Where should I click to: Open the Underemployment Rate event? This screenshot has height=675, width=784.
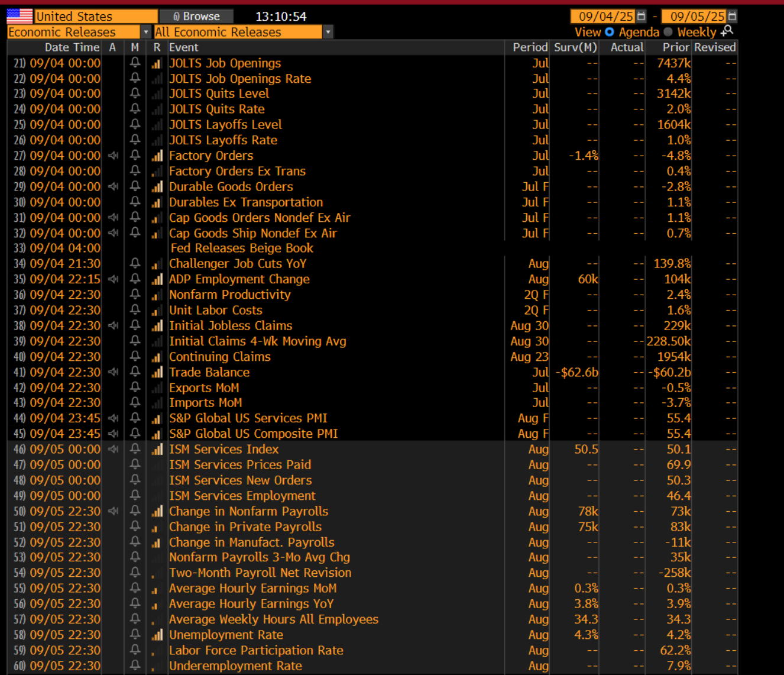235,666
